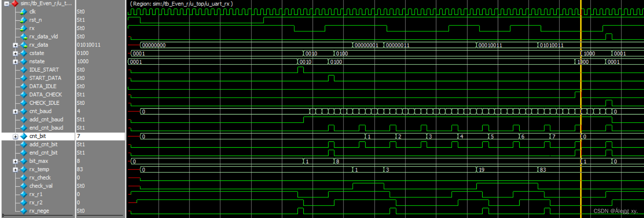Expand the rx_data signal bus
Screen dimensions: 644x218
coord(16,45)
